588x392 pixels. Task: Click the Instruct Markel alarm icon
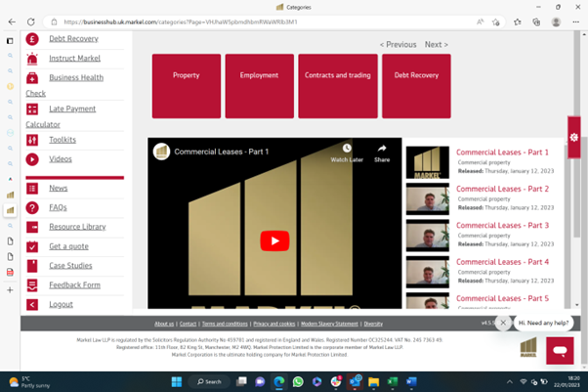[x=32, y=59]
